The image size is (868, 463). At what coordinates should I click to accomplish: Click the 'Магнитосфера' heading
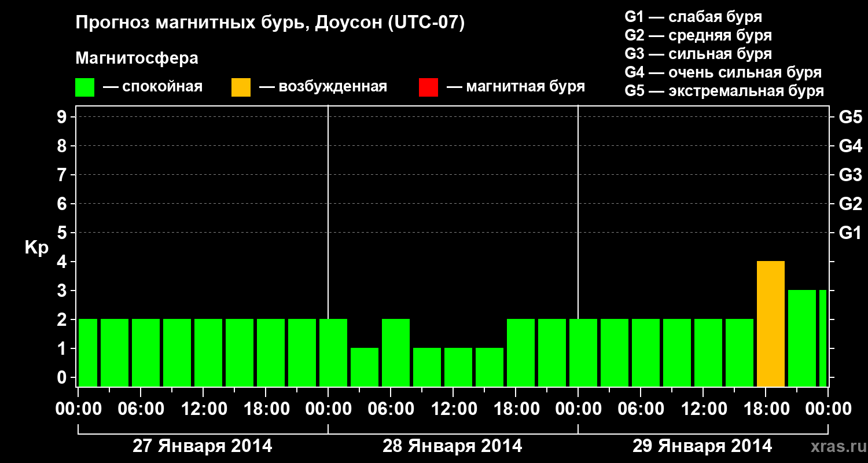click(137, 58)
